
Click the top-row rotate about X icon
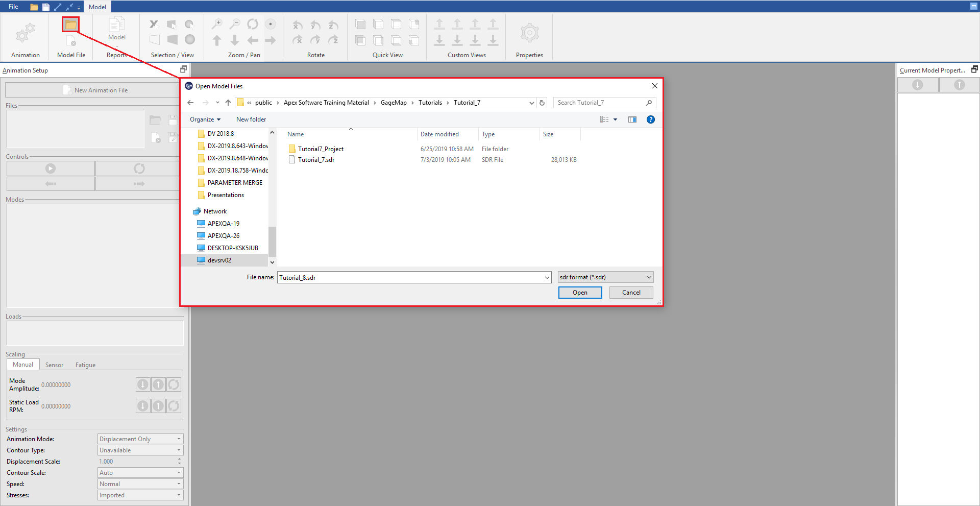298,25
